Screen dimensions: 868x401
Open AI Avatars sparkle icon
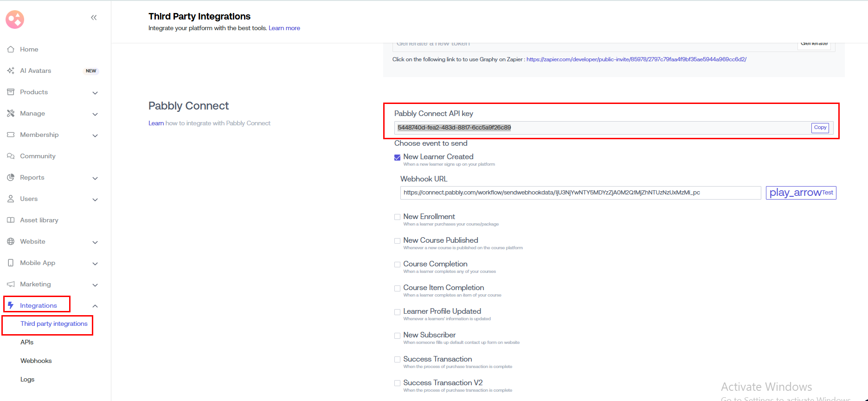(11, 71)
